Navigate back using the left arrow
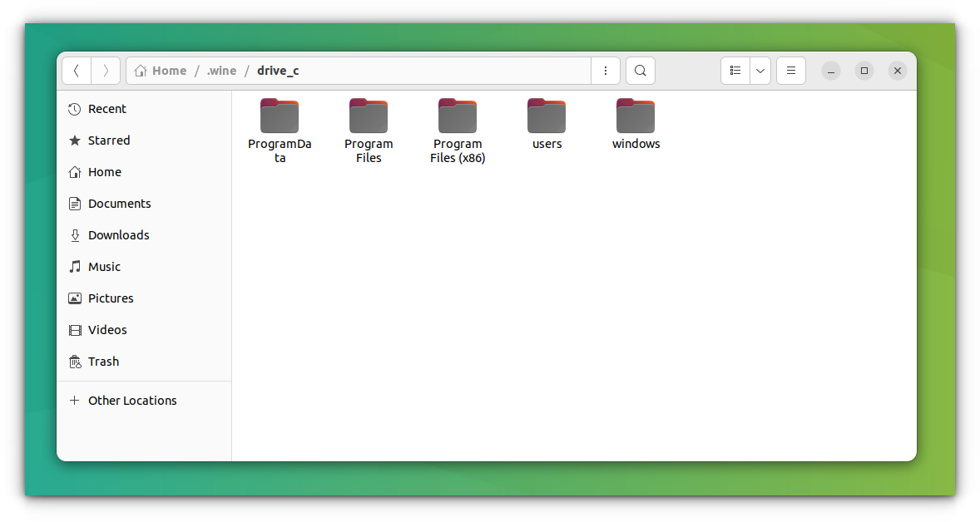 [76, 71]
